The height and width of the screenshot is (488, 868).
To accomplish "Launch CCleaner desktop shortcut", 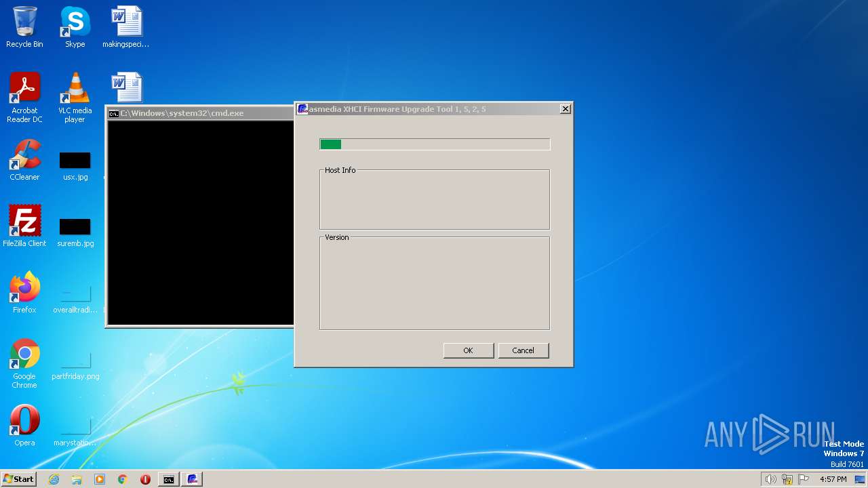I will (x=24, y=160).
